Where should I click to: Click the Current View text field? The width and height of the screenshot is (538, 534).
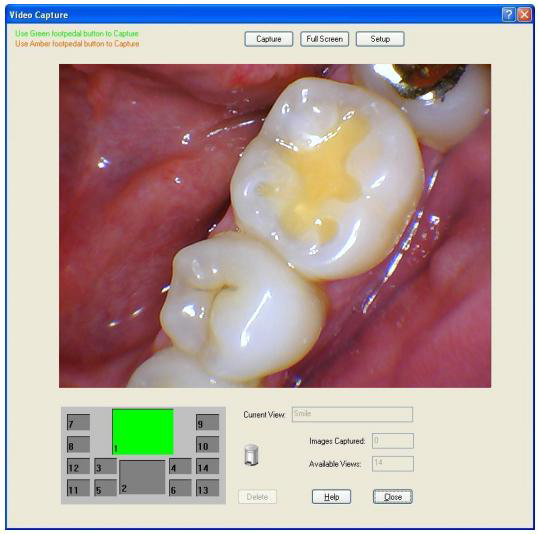pyautogui.click(x=352, y=414)
